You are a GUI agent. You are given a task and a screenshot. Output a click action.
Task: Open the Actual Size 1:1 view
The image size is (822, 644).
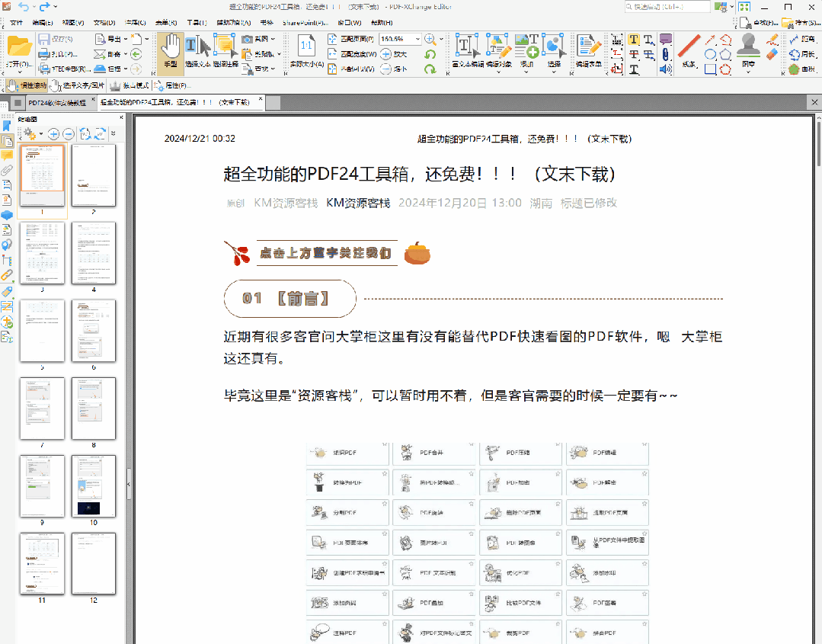[307, 51]
